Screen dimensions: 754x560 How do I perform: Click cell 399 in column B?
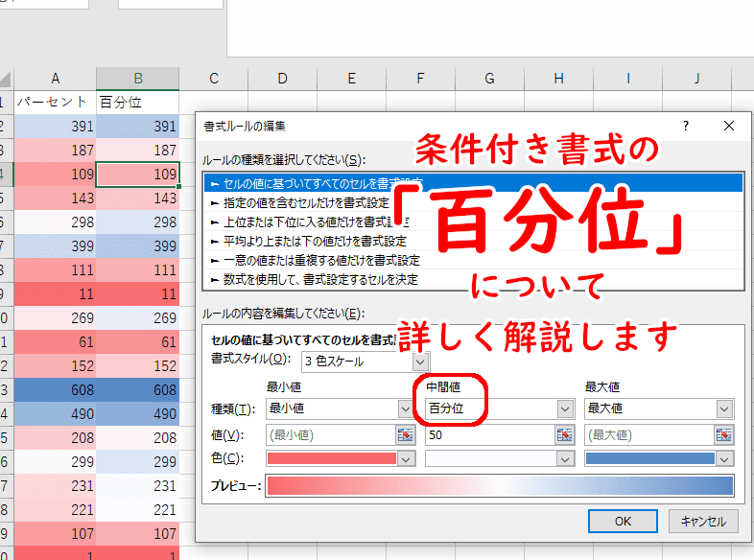click(x=138, y=246)
